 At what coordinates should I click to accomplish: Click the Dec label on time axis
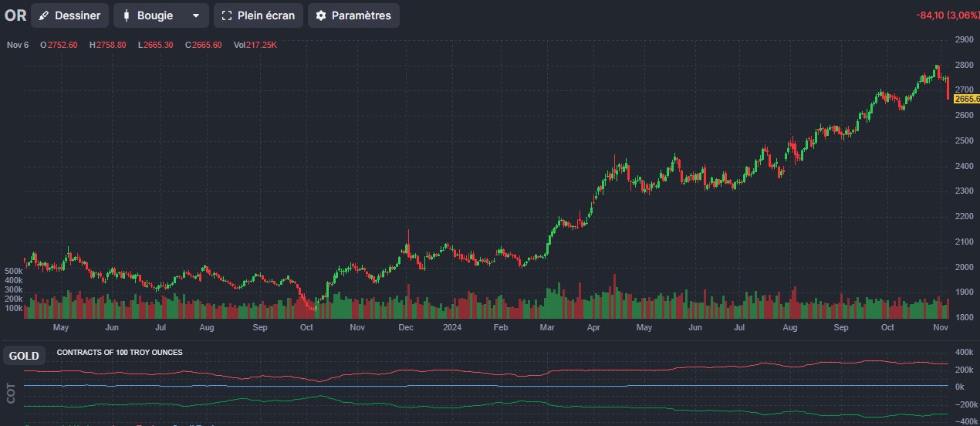point(406,327)
